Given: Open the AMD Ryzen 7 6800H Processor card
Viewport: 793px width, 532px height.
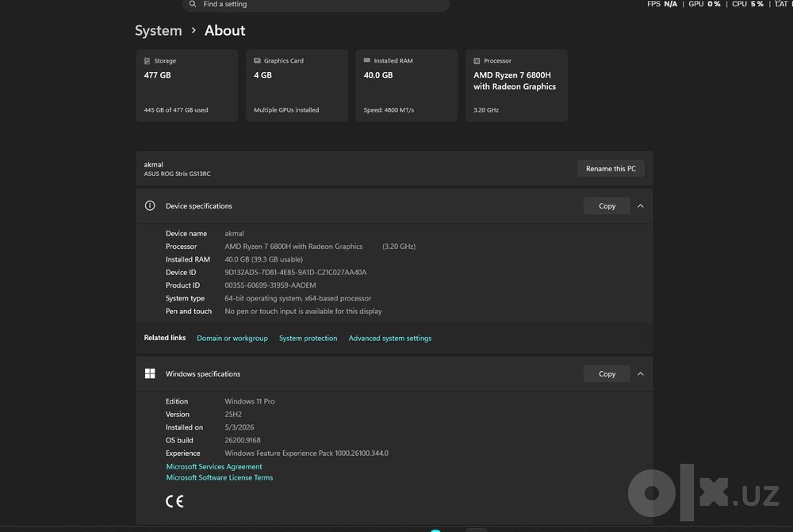Looking at the screenshot, I should coord(516,86).
